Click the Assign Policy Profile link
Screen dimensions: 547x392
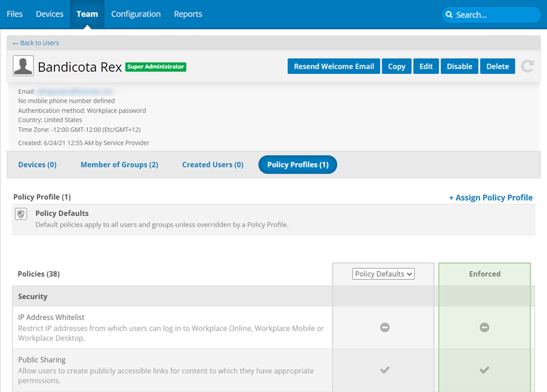[x=491, y=198]
